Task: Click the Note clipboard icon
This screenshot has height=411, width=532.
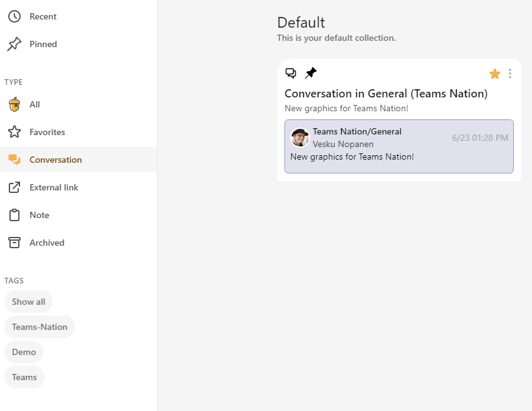Action: [x=14, y=215]
